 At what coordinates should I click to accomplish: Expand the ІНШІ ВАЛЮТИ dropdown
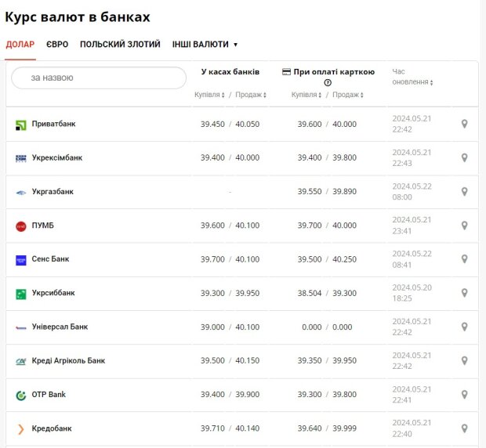pyautogui.click(x=205, y=45)
